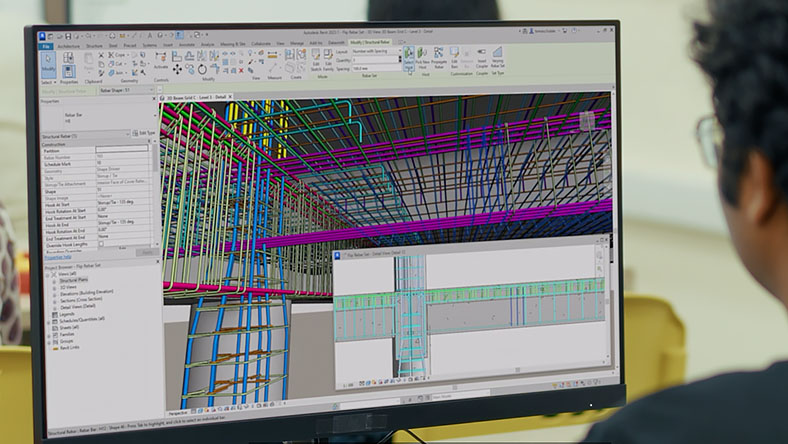
Task: Click the Quantity input field
Action: [x=375, y=60]
